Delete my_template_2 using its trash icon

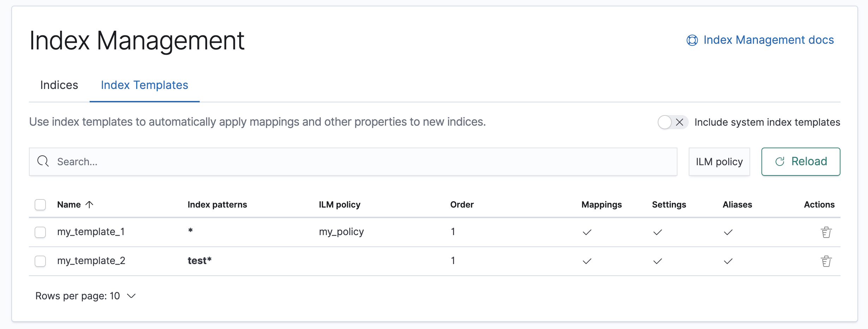pos(826,261)
